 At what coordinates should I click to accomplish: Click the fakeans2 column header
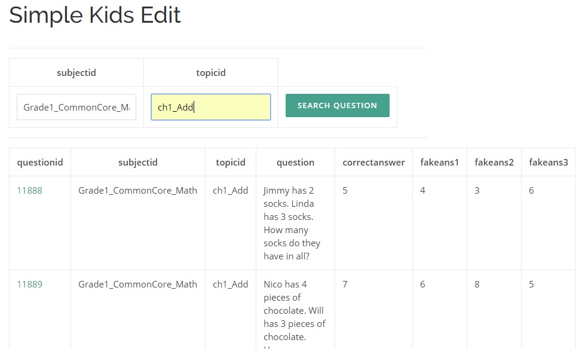[x=494, y=163]
